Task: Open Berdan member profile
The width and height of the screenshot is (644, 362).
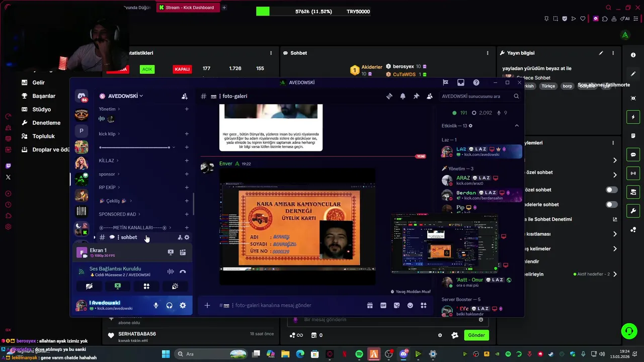Action: pos(481,195)
